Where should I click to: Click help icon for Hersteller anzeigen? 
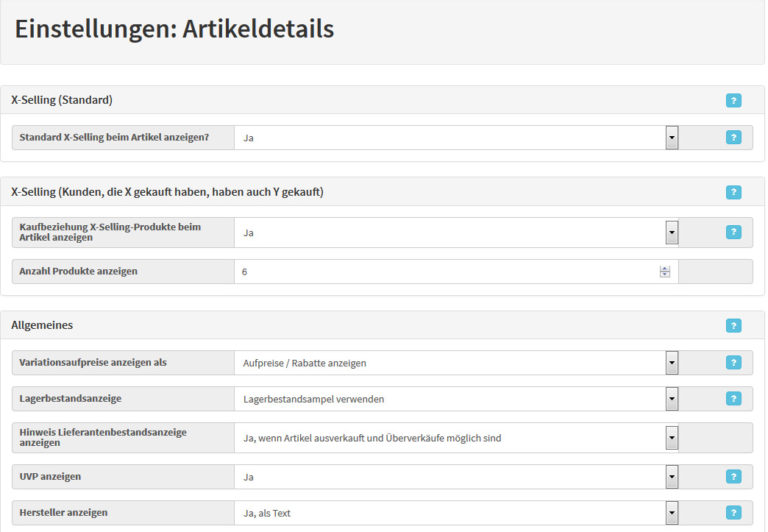click(x=733, y=513)
